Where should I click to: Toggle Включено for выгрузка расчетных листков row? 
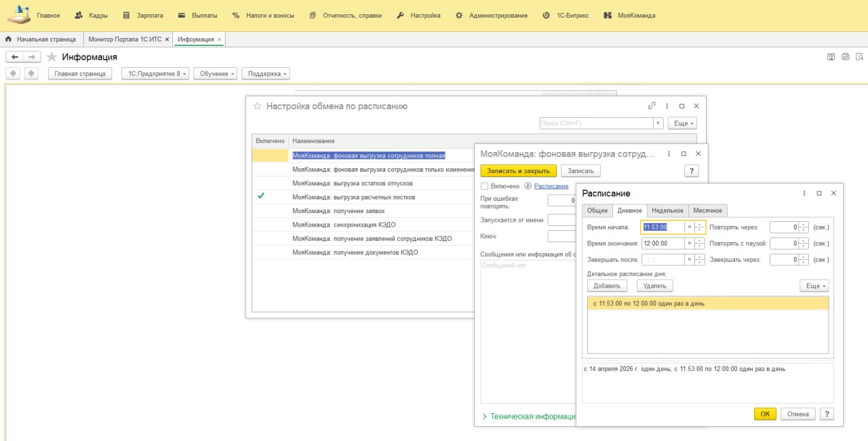(x=261, y=196)
